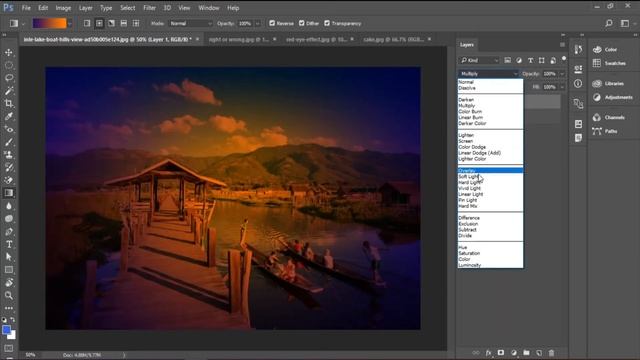Screen dimensions: 640x360
Task: Close the red-eye-effect.jpg document tab
Action: pyautogui.click(x=352, y=39)
